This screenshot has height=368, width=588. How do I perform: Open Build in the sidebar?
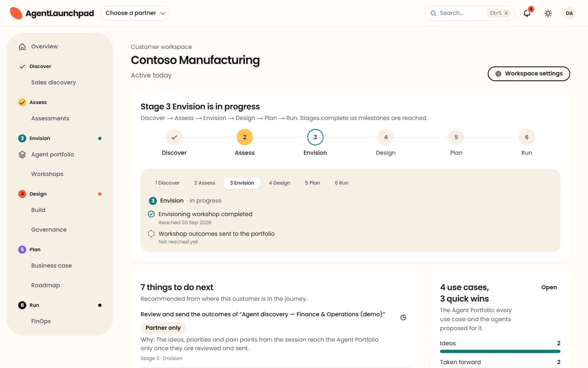[x=38, y=210]
